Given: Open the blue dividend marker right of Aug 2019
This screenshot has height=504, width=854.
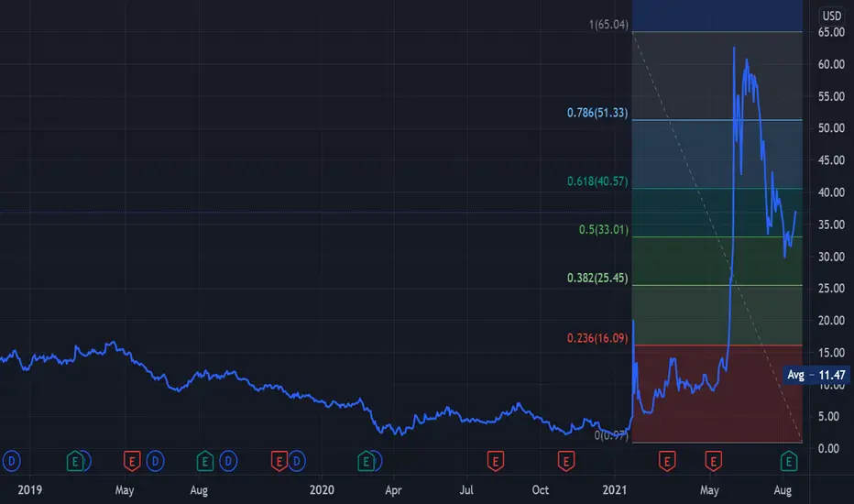Looking at the screenshot, I should [228, 462].
